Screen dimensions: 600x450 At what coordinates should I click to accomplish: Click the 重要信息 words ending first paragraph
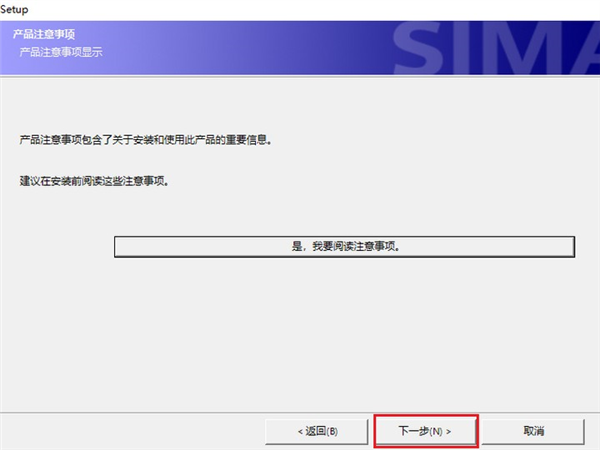250,141
